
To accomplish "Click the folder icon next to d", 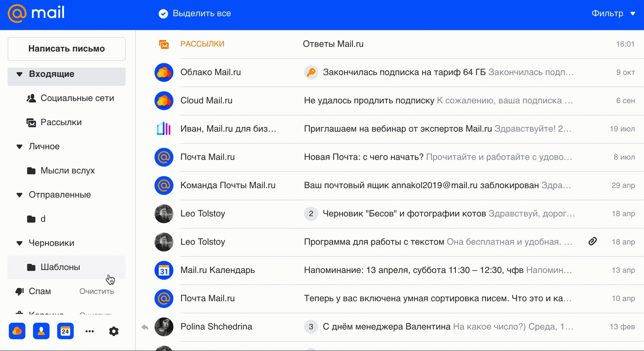I will 31,219.
